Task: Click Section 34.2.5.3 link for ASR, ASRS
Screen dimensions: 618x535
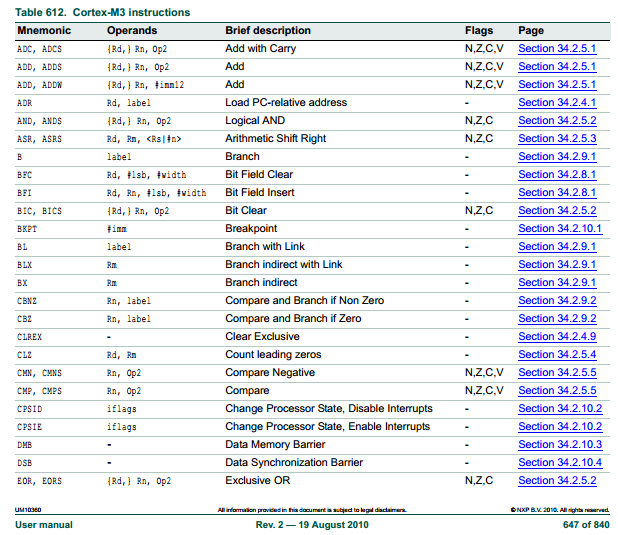Action: pyautogui.click(x=557, y=138)
